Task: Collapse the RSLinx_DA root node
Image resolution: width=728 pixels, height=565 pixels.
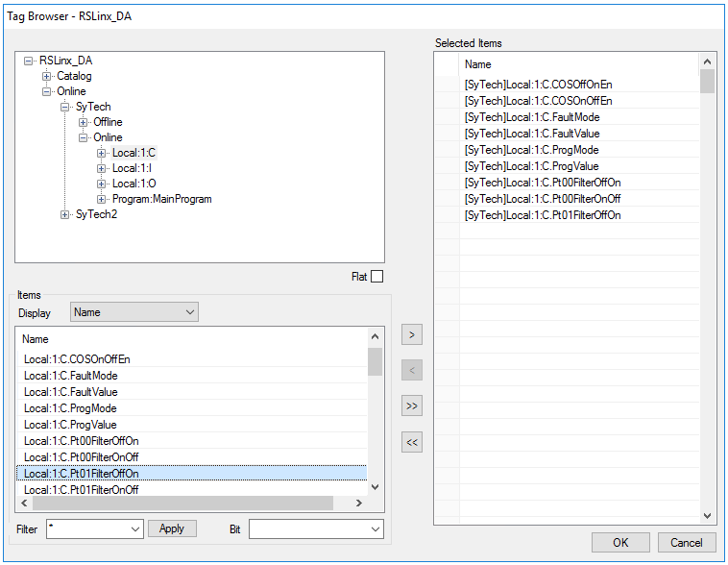Action: (28, 61)
